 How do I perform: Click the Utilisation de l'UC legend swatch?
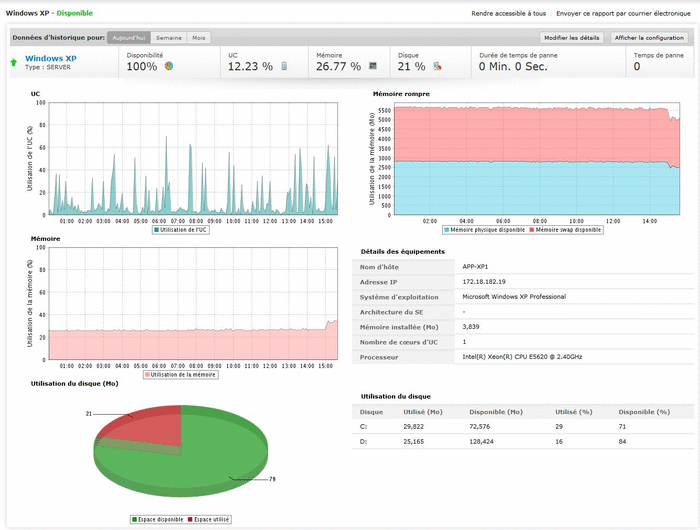[157, 230]
